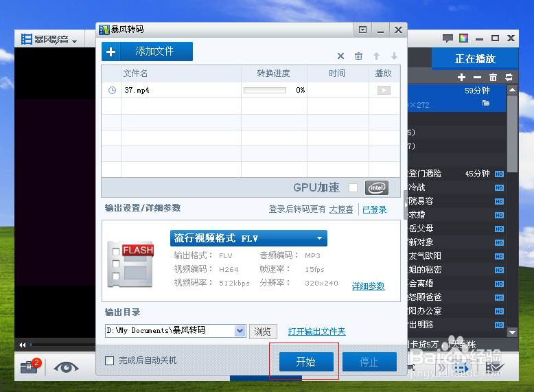Open the transcoder title bar menu button
This screenshot has height=392, width=534.
362,30
